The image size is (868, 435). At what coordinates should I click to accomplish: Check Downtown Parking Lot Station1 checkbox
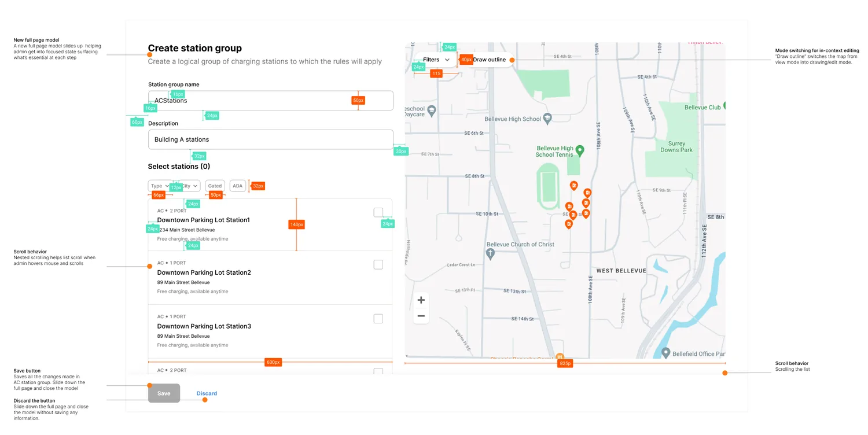(x=378, y=212)
